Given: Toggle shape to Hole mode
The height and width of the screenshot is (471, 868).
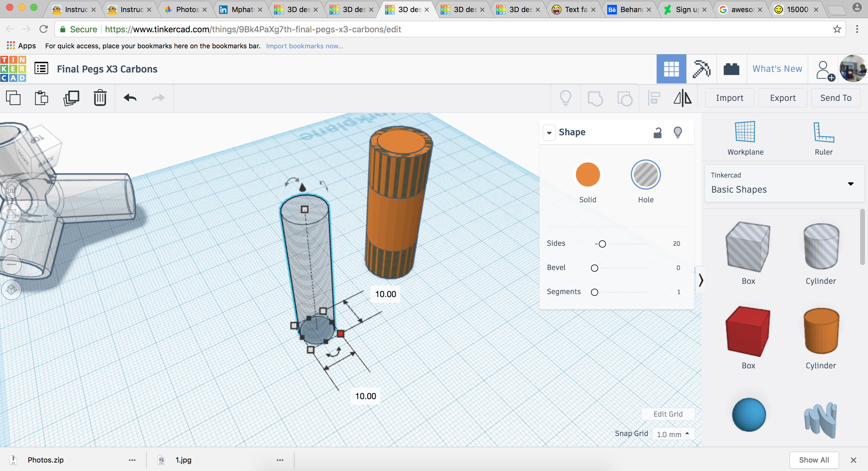Looking at the screenshot, I should point(645,175).
